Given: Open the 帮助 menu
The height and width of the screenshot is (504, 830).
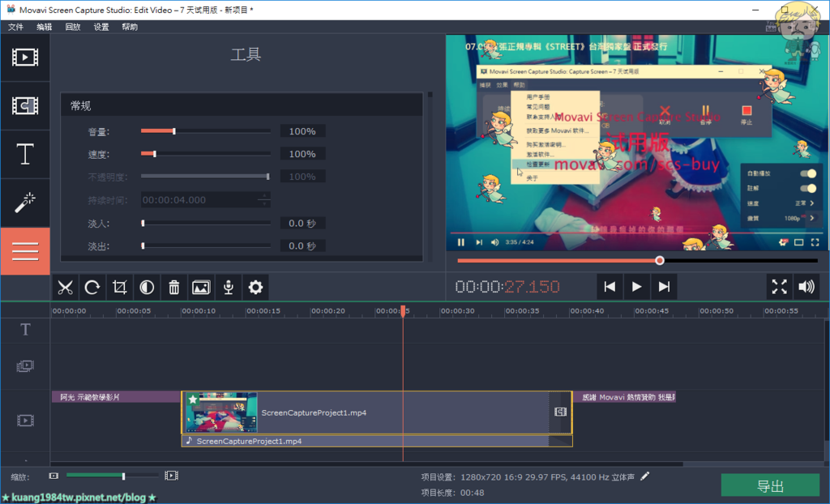Looking at the screenshot, I should click(x=130, y=27).
